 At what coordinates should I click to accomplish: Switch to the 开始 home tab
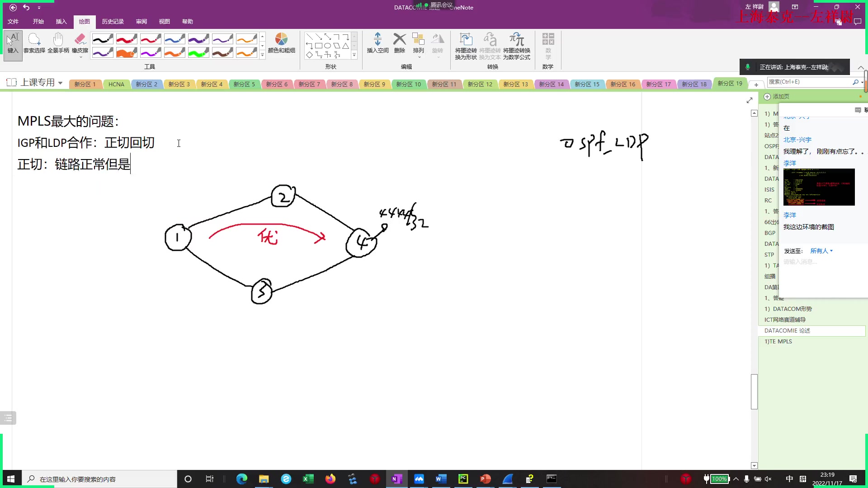(x=38, y=21)
